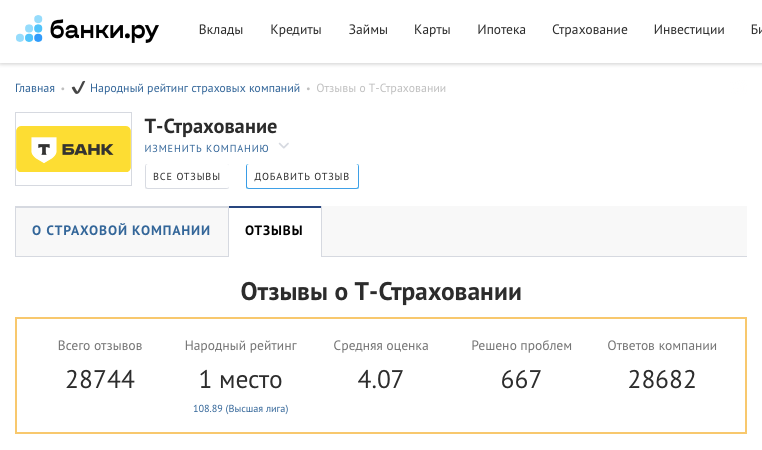Open the Инвестиции menu
The image size is (762, 450).
click(689, 30)
